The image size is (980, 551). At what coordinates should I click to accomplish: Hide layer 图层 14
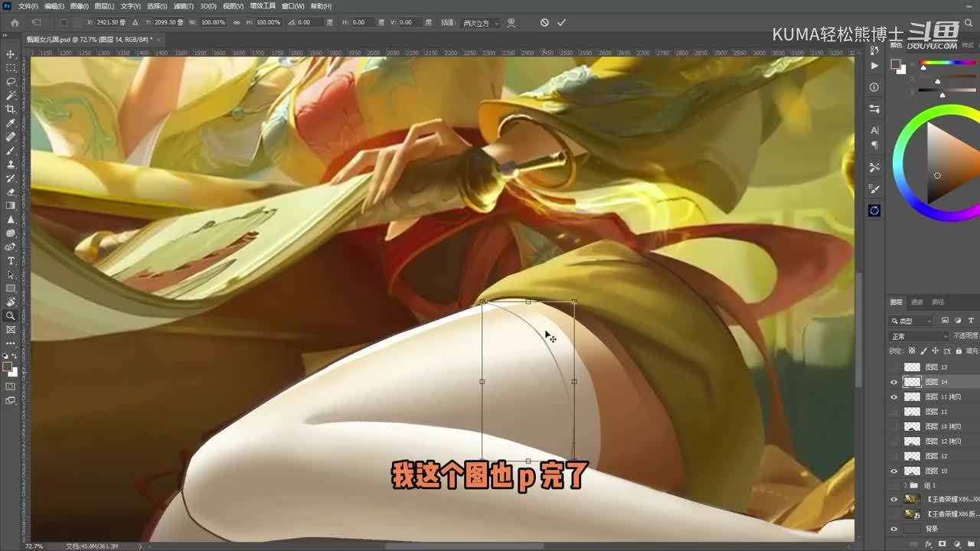893,382
